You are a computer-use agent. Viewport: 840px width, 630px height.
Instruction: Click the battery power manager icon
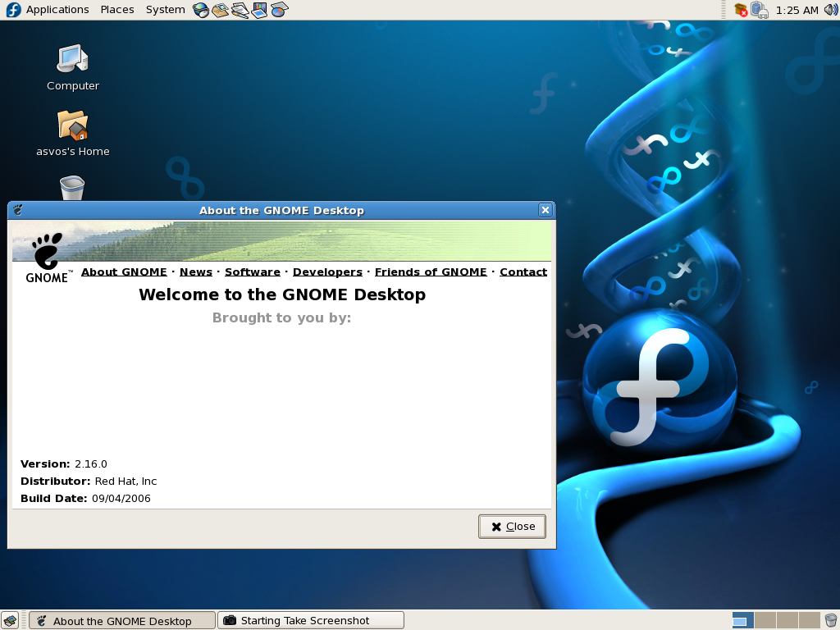coord(760,10)
